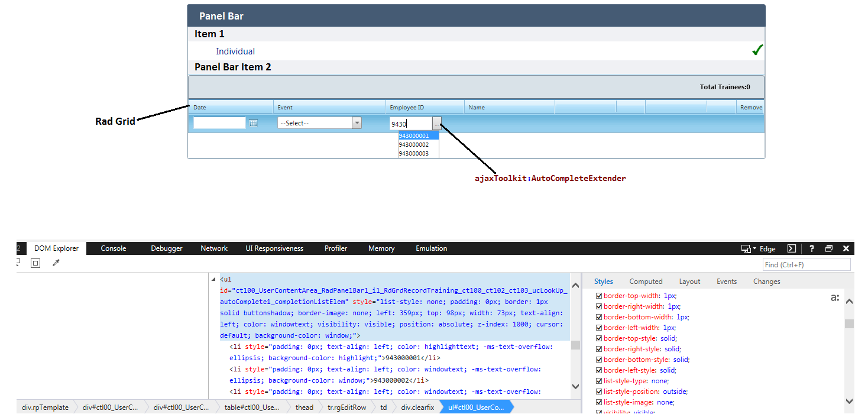The width and height of the screenshot is (868, 414).
Task: Switch to the Computed pane tab
Action: pos(646,282)
